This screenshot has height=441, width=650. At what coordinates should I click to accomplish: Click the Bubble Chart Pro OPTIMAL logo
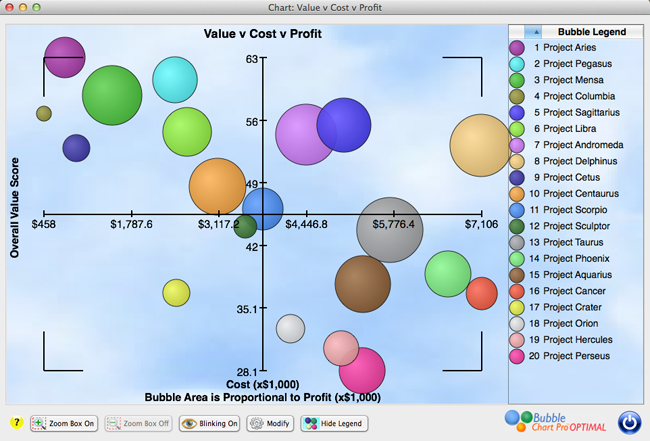pyautogui.click(x=557, y=422)
